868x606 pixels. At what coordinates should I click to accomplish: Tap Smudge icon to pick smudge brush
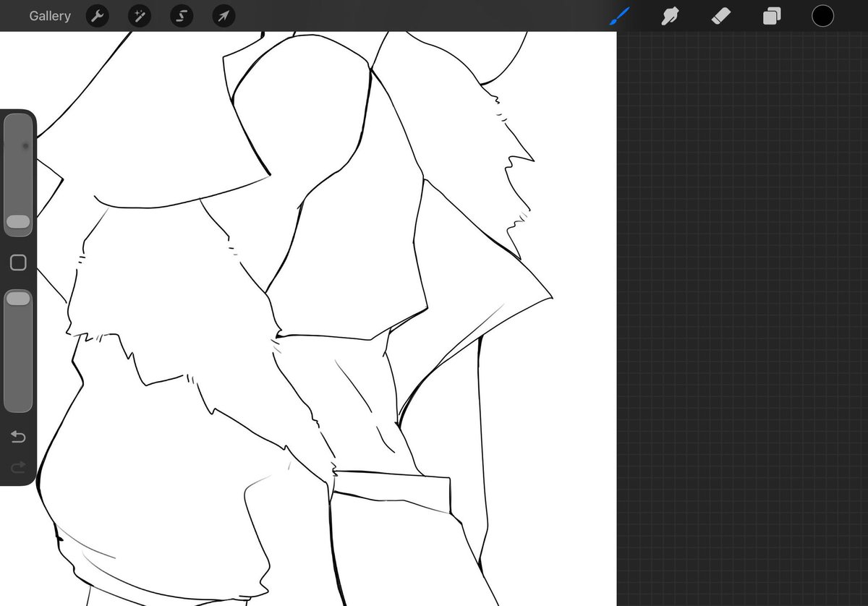coord(669,15)
